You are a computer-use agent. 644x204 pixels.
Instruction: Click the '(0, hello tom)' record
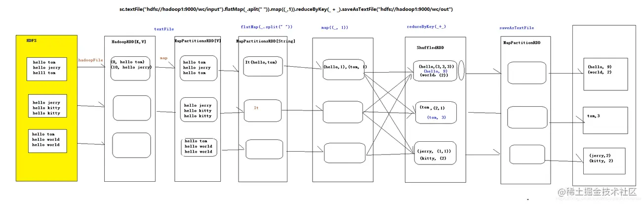(128, 62)
